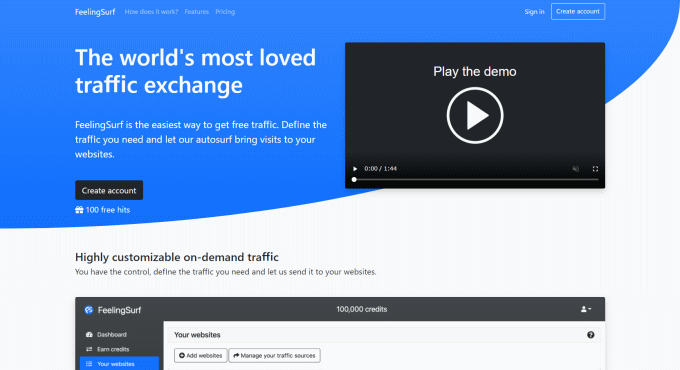Open the 'How does it work?' menu item
This screenshot has height=370, width=680.
click(151, 12)
